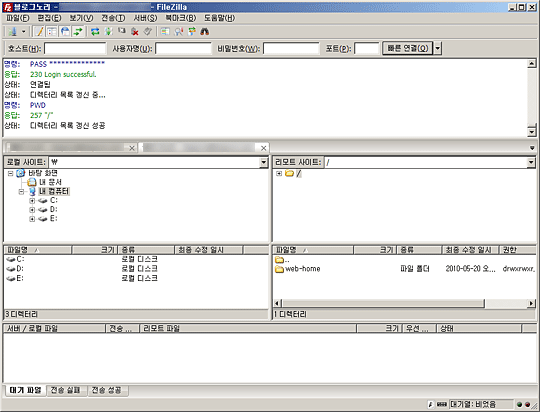Select D: row in local file list
This screenshot has height=412, width=540.
[x=136, y=268]
